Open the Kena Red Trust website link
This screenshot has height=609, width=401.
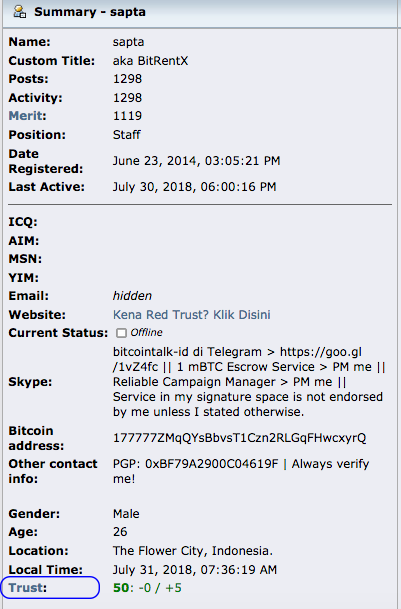(x=192, y=315)
